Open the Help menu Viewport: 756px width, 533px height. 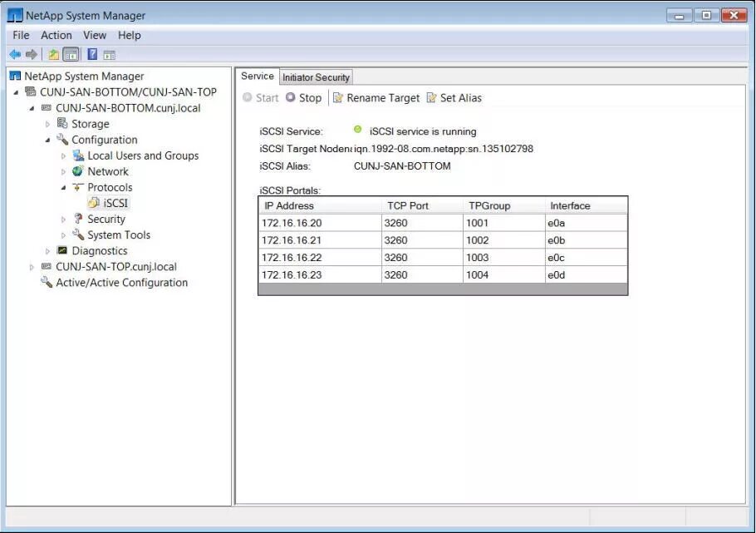130,35
